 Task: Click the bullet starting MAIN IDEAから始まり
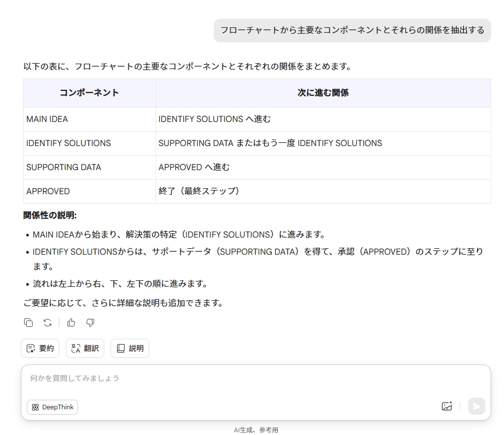(180, 234)
